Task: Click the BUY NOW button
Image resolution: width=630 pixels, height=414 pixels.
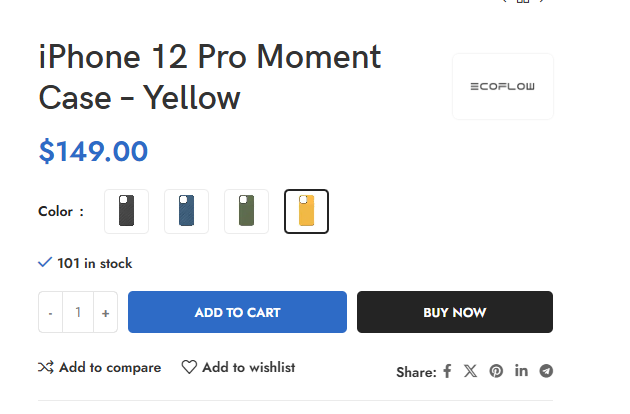Action: click(455, 312)
